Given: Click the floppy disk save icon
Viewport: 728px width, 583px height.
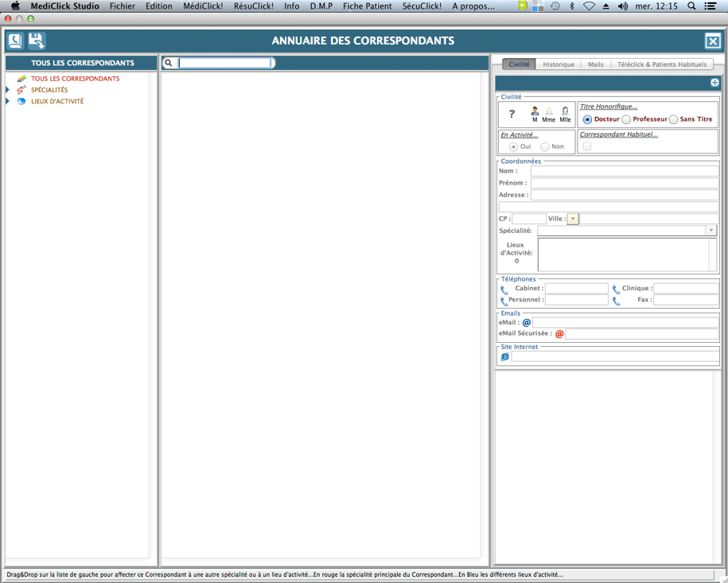Looking at the screenshot, I should [x=37, y=41].
